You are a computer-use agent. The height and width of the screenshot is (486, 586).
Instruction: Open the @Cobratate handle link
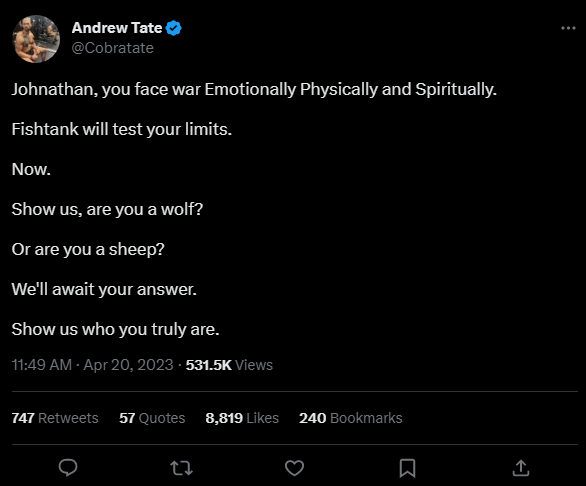(112, 48)
